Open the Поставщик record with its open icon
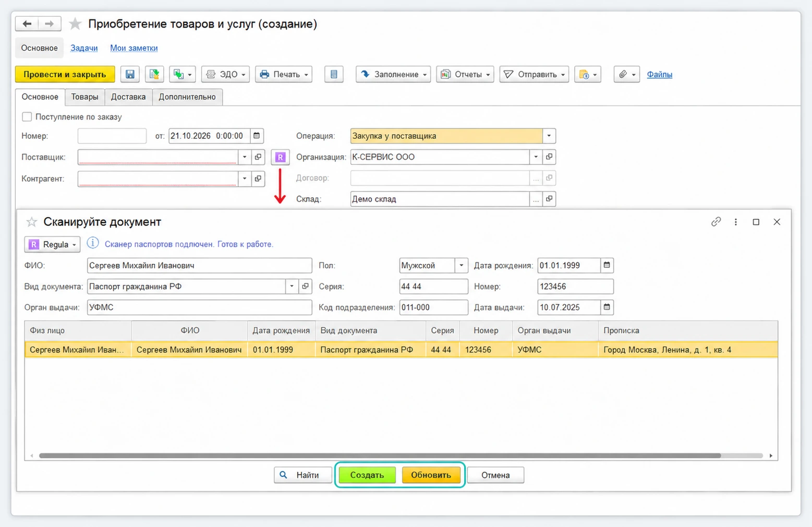The width and height of the screenshot is (812, 527). [x=258, y=157]
